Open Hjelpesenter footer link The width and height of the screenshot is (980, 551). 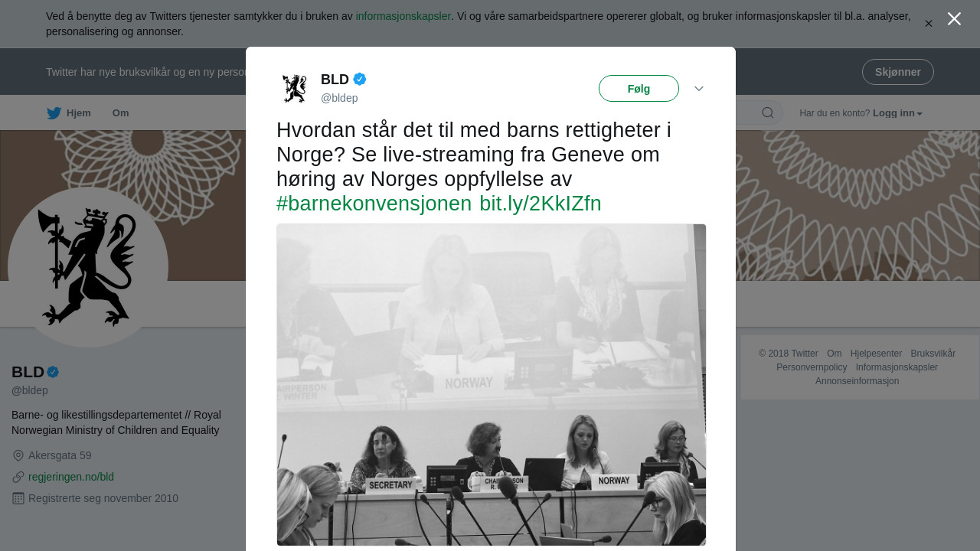click(x=876, y=354)
